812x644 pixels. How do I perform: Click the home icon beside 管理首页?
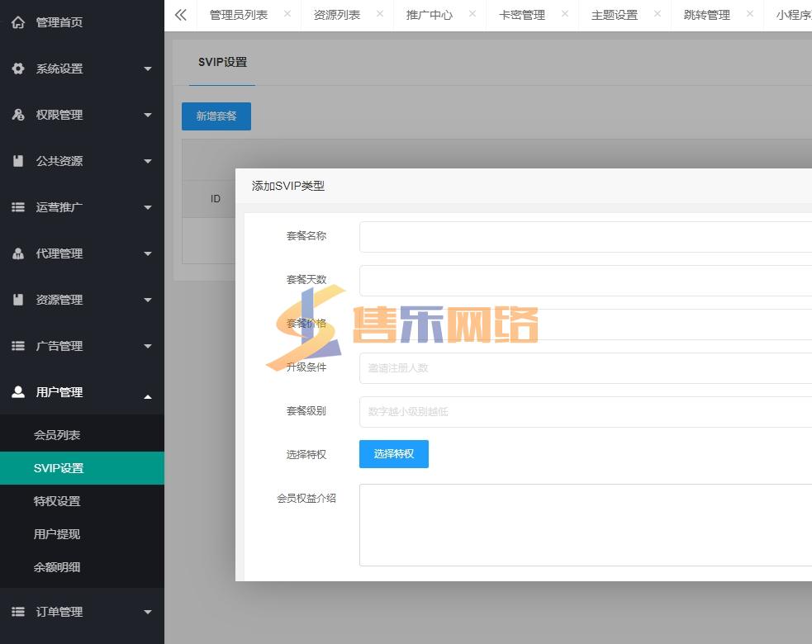pos(18,22)
